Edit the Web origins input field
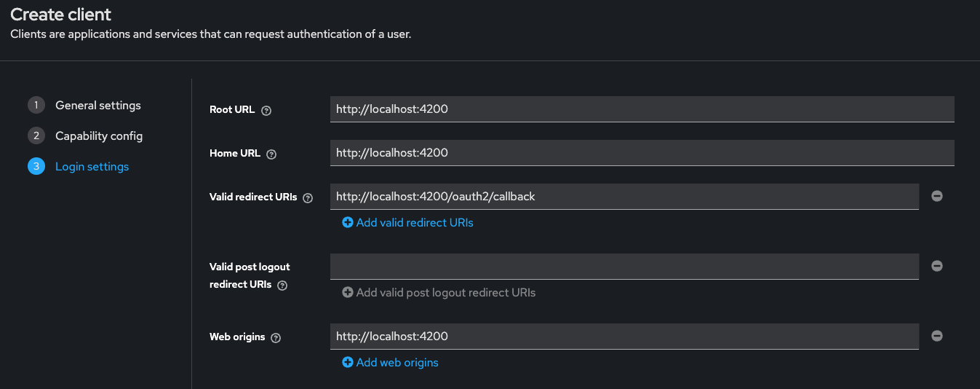 point(624,337)
